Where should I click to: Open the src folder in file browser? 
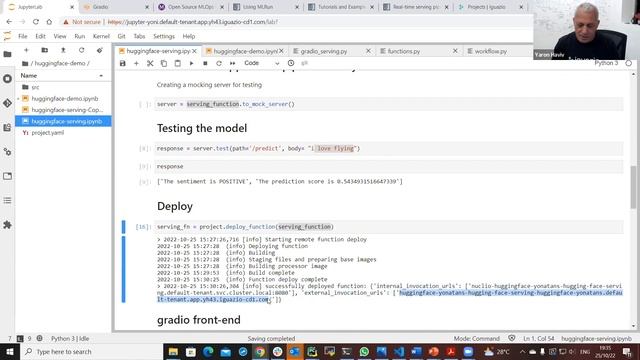pos(63,87)
